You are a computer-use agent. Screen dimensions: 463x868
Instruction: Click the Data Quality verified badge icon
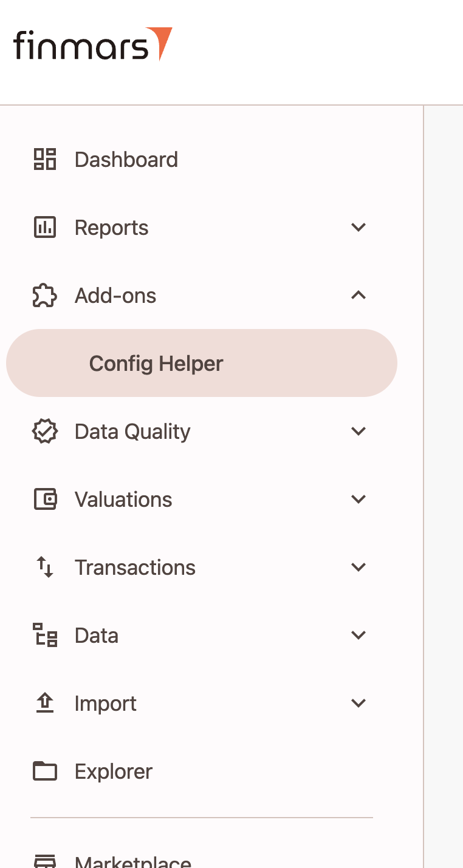[44, 432]
